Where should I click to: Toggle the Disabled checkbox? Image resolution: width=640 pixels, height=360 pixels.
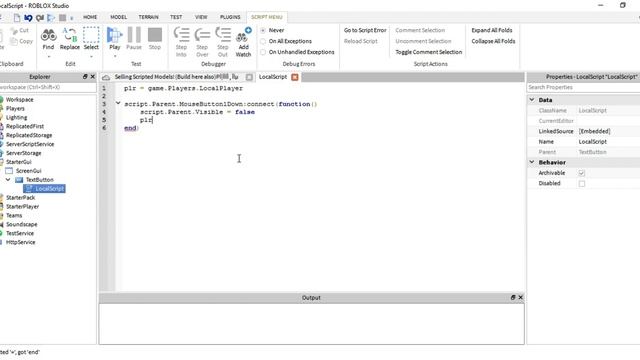point(582,184)
